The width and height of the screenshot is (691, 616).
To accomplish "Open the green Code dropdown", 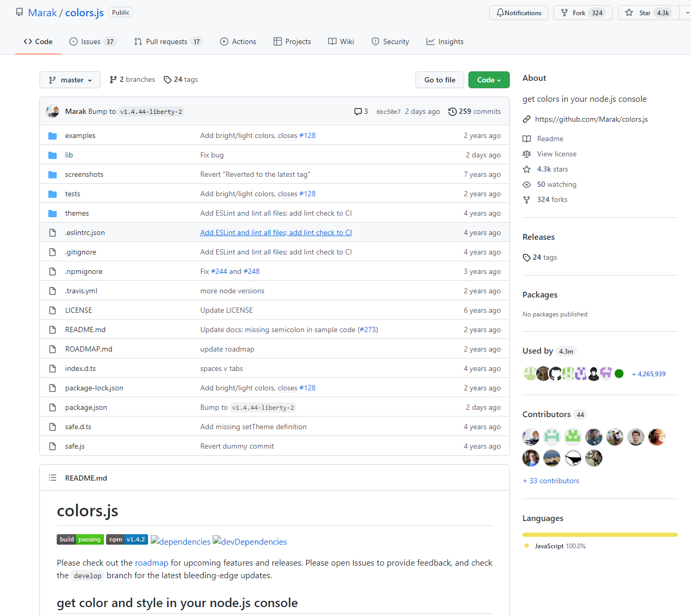I will pos(489,80).
